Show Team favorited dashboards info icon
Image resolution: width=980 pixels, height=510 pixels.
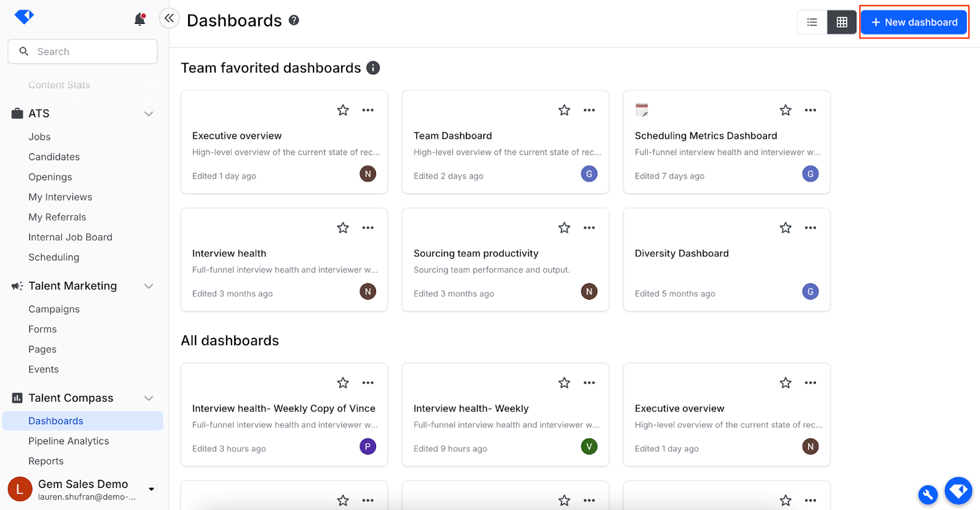tap(373, 68)
